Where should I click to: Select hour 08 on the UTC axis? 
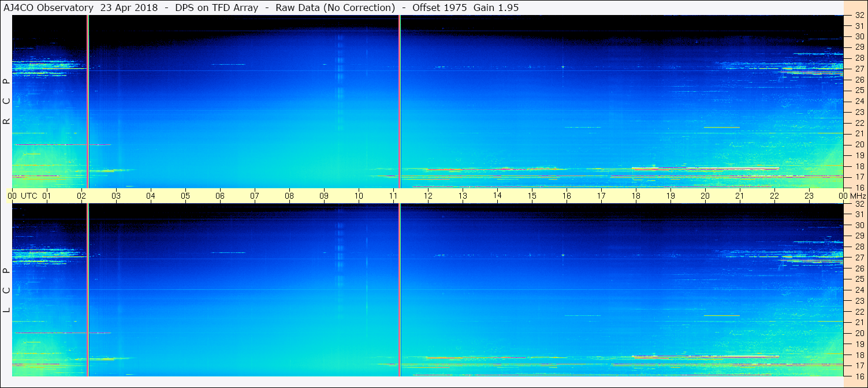click(289, 196)
